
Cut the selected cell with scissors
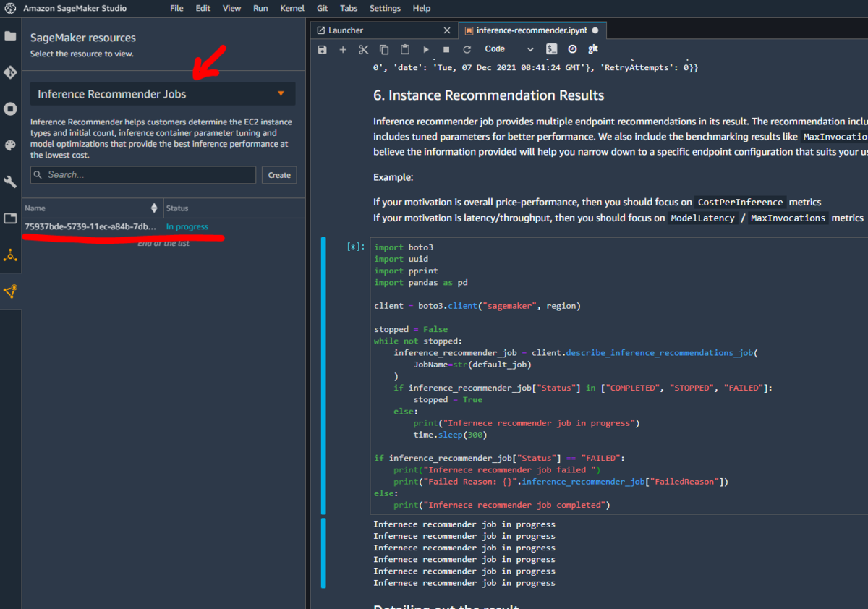tap(364, 49)
